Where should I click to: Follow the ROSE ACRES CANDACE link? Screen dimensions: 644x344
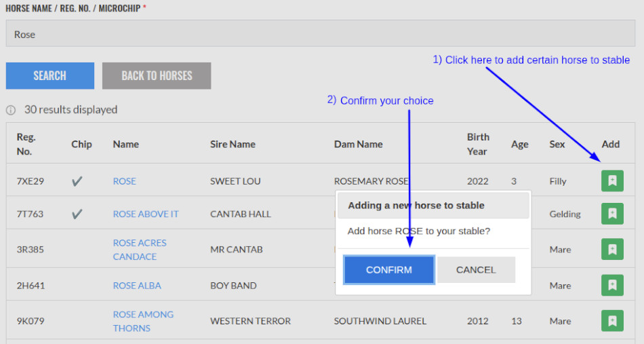tap(140, 250)
